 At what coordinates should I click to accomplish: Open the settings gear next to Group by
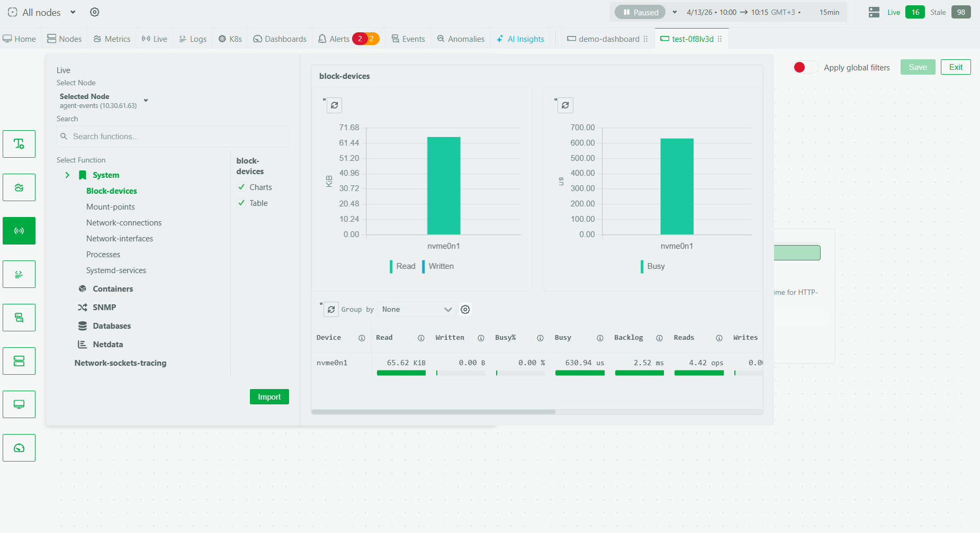pos(465,309)
